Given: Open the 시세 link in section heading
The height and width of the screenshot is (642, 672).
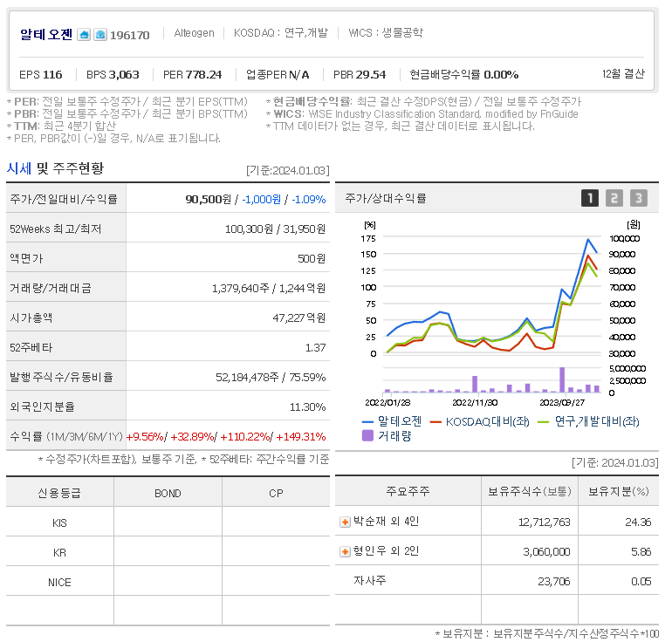Looking at the screenshot, I should point(19,168).
